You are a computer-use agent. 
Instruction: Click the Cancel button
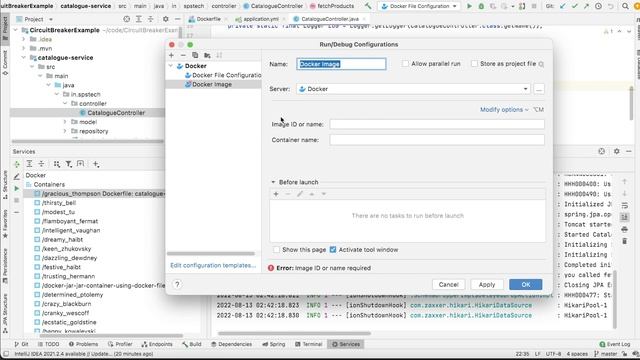pyautogui.click(x=448, y=284)
